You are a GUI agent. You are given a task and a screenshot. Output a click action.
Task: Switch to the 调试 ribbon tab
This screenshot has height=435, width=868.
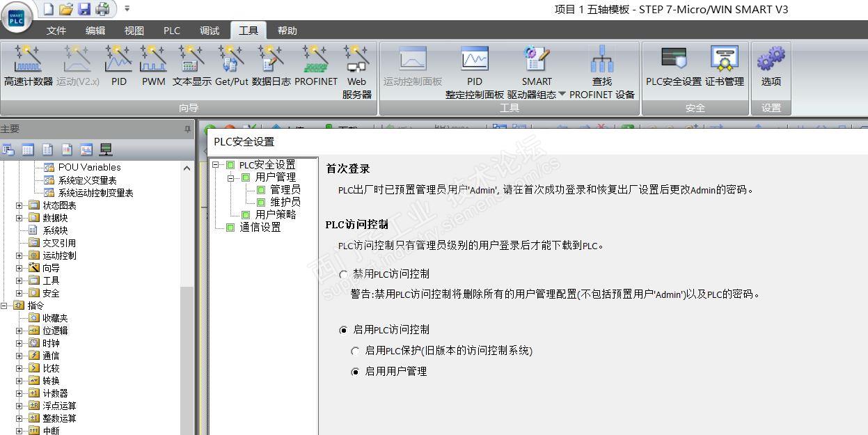pyautogui.click(x=210, y=31)
